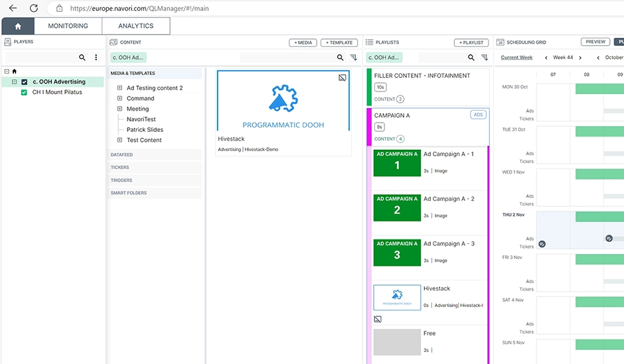Collapse the c. OOH Advertising tree node
Screen dimensions: 624x364
15,82
